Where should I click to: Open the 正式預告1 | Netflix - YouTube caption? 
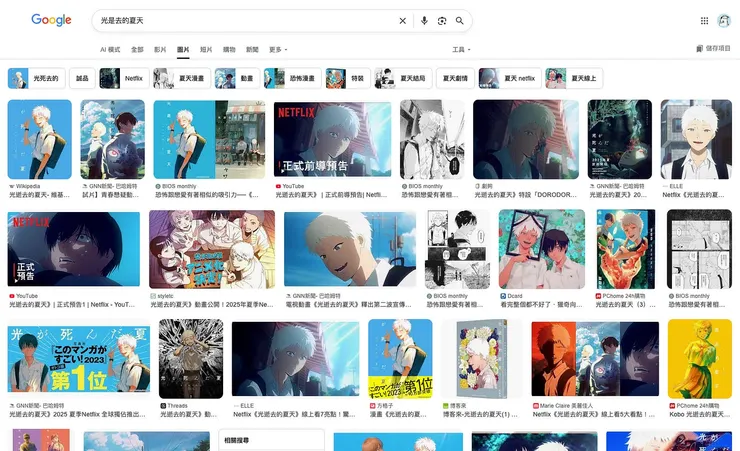[72, 305]
